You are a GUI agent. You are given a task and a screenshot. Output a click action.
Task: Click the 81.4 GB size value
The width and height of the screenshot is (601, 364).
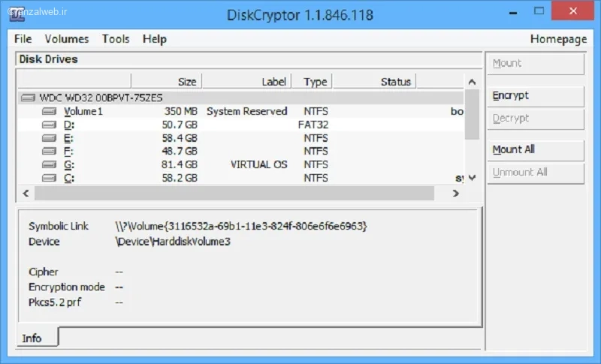180,164
